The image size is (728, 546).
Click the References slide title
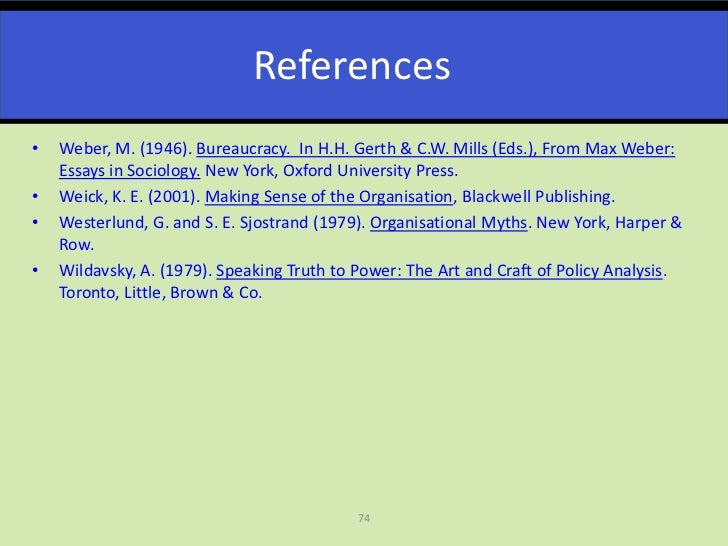tap(352, 65)
